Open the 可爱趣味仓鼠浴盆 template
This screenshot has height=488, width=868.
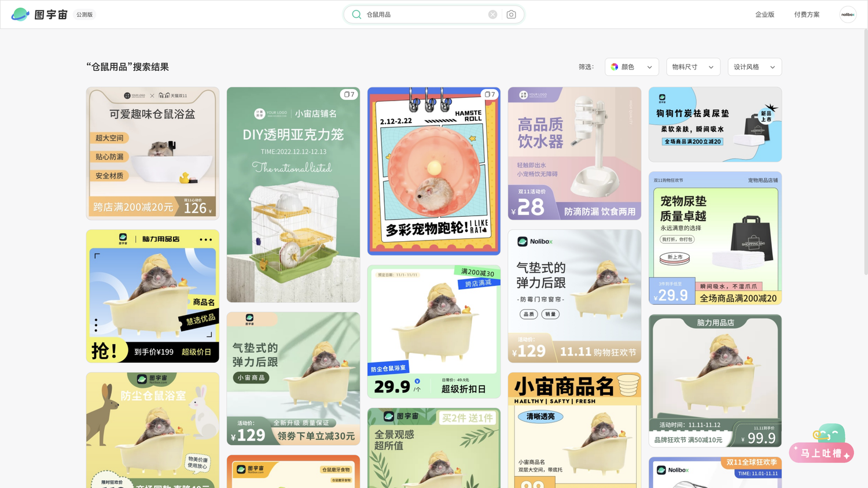coord(153,153)
